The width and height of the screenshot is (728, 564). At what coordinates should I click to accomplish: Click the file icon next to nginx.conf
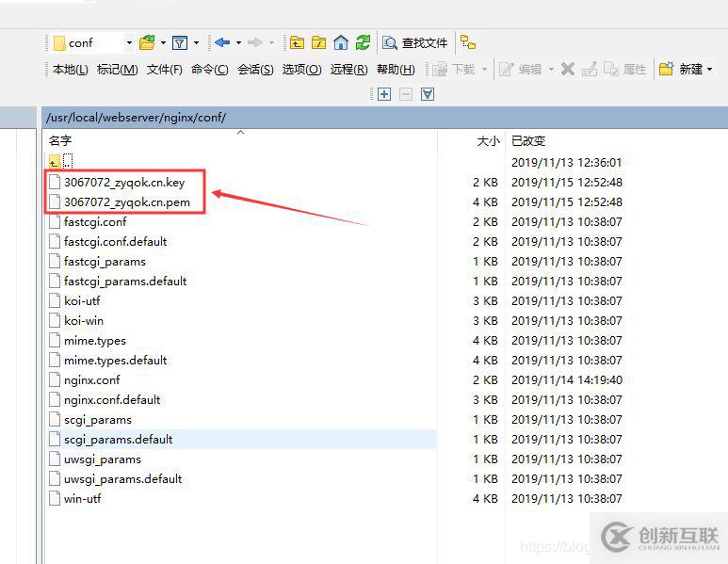click(55, 379)
